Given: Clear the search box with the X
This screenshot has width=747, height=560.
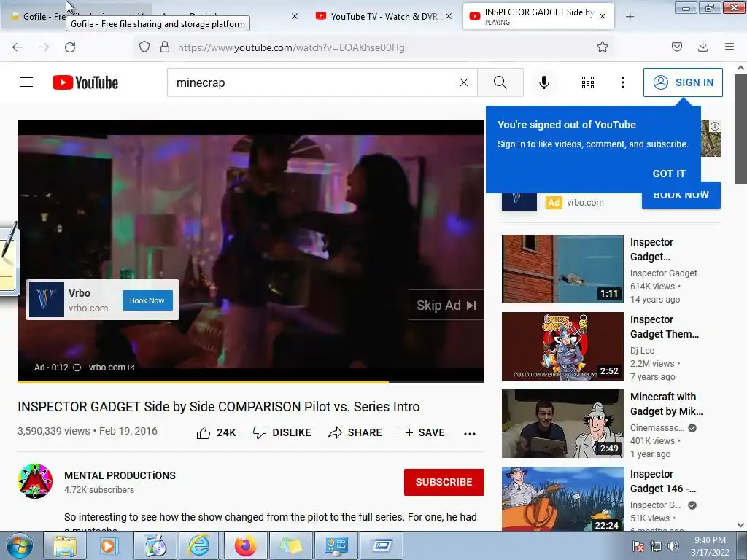Looking at the screenshot, I should 463,82.
